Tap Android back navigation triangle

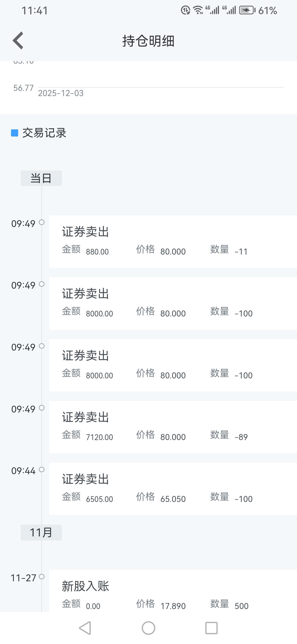point(85,628)
